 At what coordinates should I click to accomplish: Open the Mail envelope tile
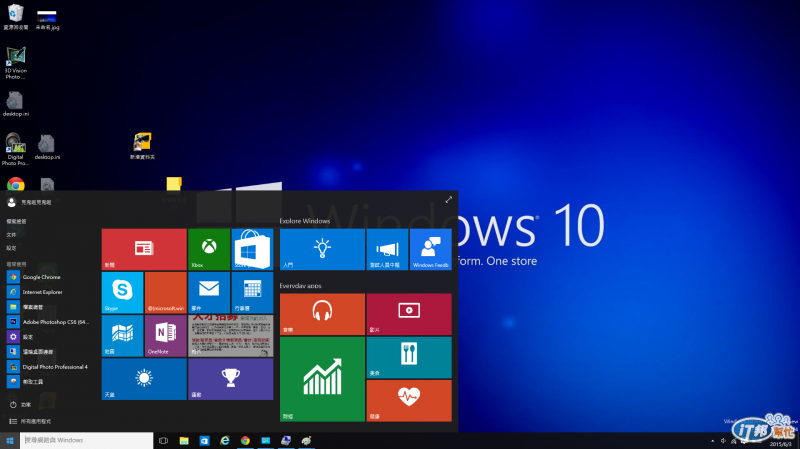coord(209,293)
